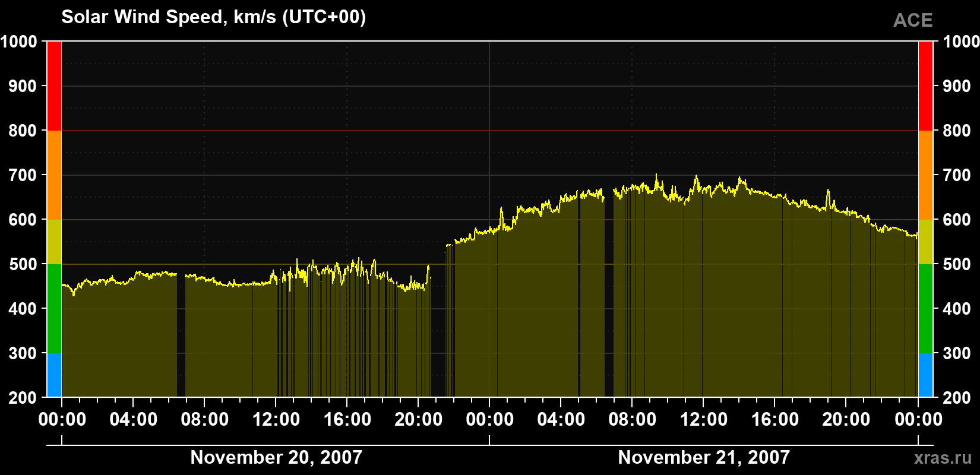Click the left-axis '600' speed label
980x475 pixels.
tap(23, 220)
